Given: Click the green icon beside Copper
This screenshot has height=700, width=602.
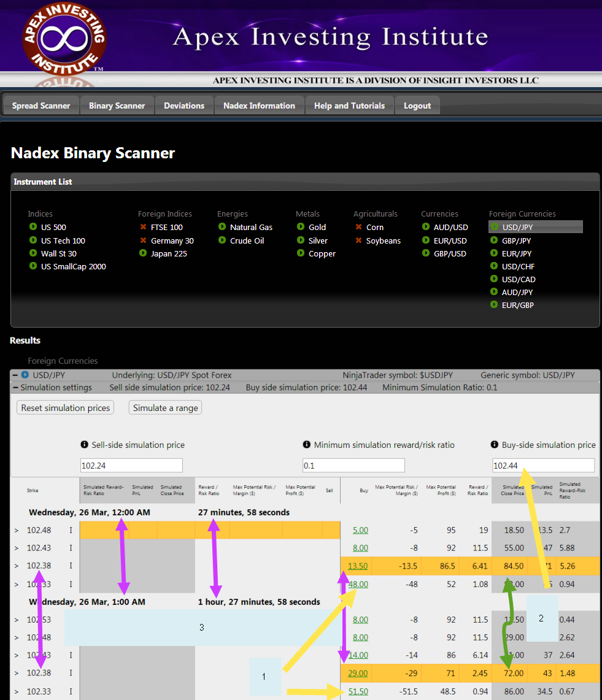Looking at the screenshot, I should tap(301, 253).
